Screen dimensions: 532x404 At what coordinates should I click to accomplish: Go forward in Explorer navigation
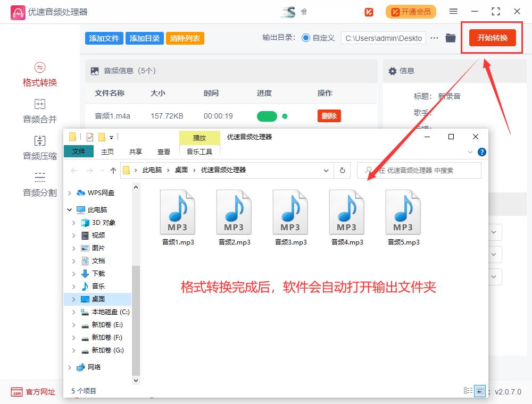89,171
